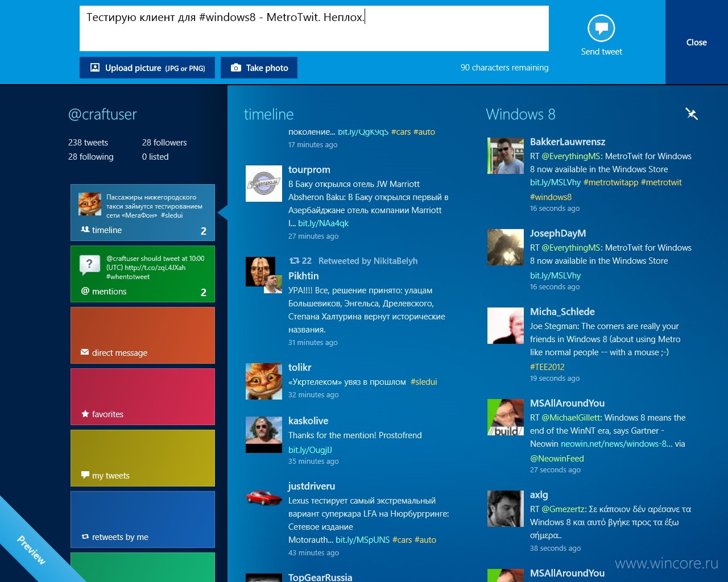Click @EverythingMS mention in JosephDayM tweet
This screenshot has width=728, height=582.
pyautogui.click(x=571, y=248)
